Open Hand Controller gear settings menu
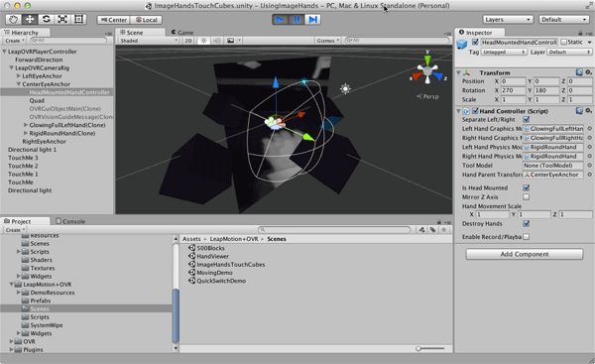Image resolution: width=595 pixels, height=364 pixels. [588, 111]
